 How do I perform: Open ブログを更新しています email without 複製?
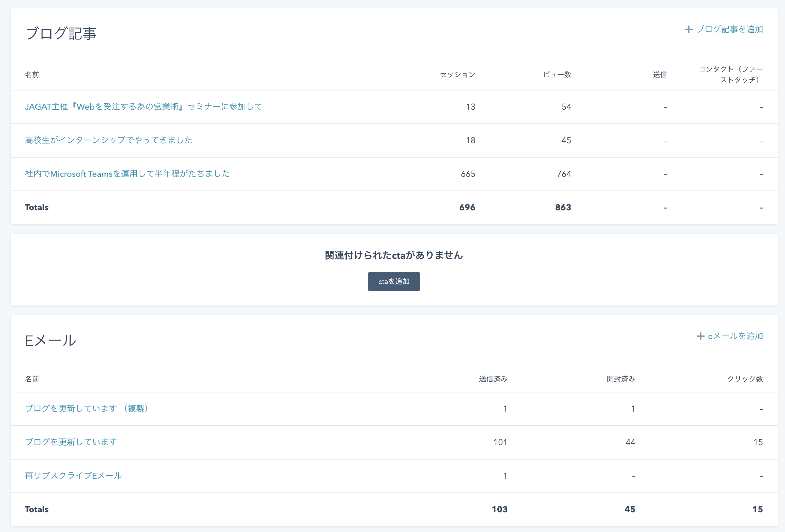(71, 442)
